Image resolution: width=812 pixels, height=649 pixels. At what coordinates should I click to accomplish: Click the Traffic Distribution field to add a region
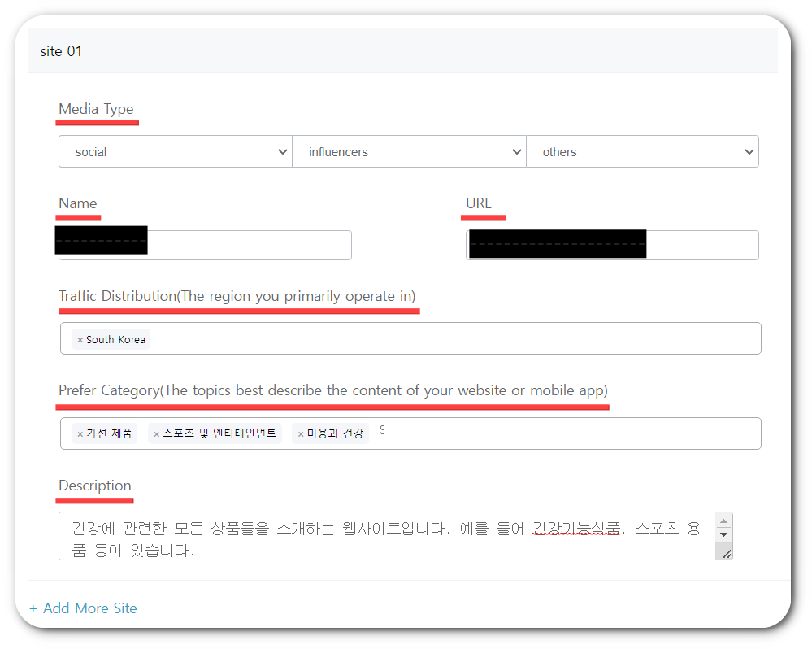(447, 338)
